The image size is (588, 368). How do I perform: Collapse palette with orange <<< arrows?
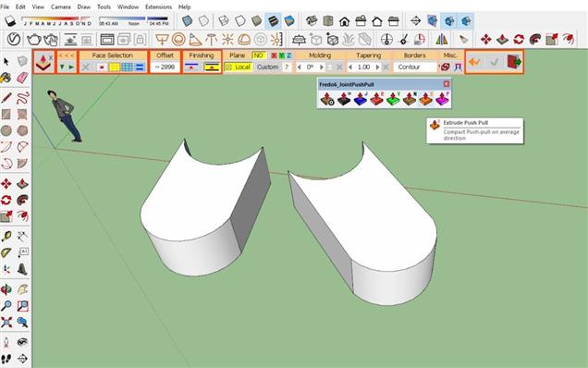pos(67,55)
